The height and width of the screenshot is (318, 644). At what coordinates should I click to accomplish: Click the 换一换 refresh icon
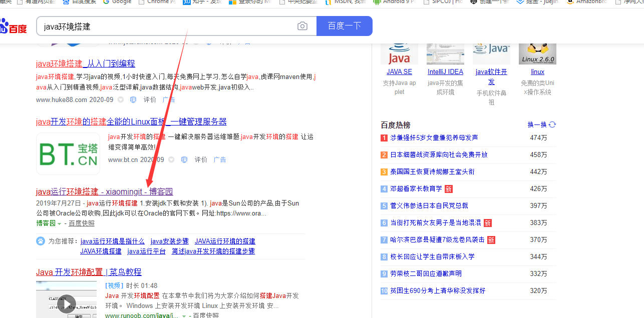(552, 124)
